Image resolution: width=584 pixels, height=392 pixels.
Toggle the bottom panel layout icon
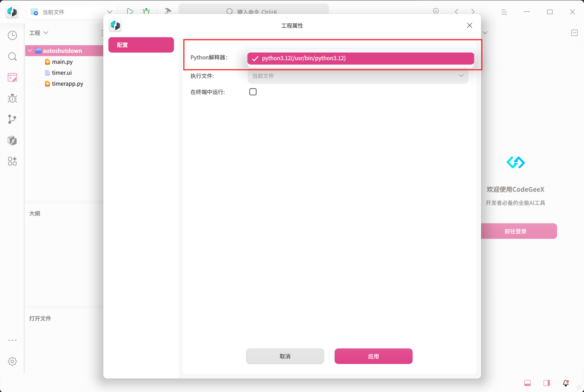527,383
